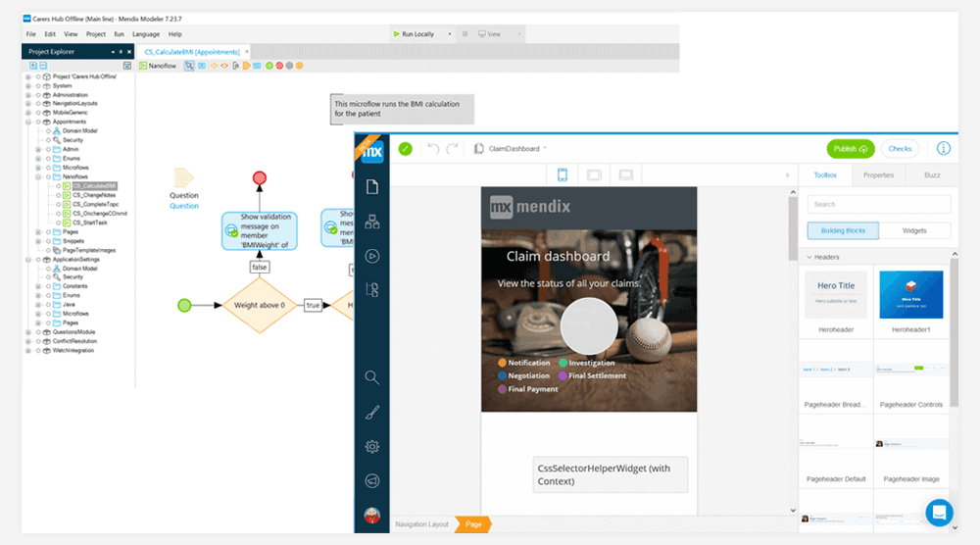Open the Help menu
Screen dimensions: 980x545
(175, 34)
